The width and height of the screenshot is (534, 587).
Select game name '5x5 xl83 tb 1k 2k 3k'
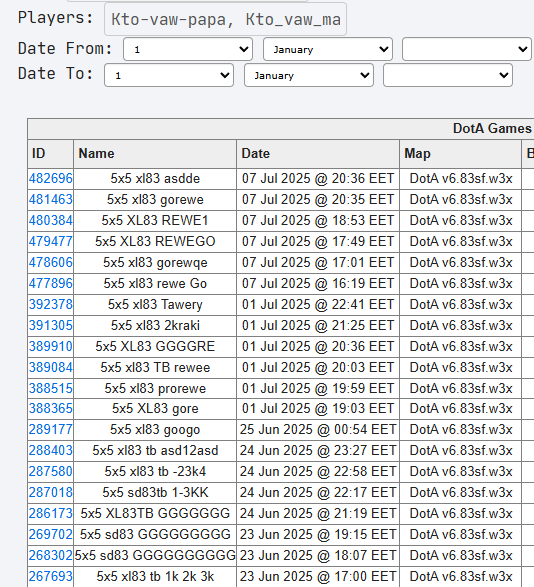[155, 576]
